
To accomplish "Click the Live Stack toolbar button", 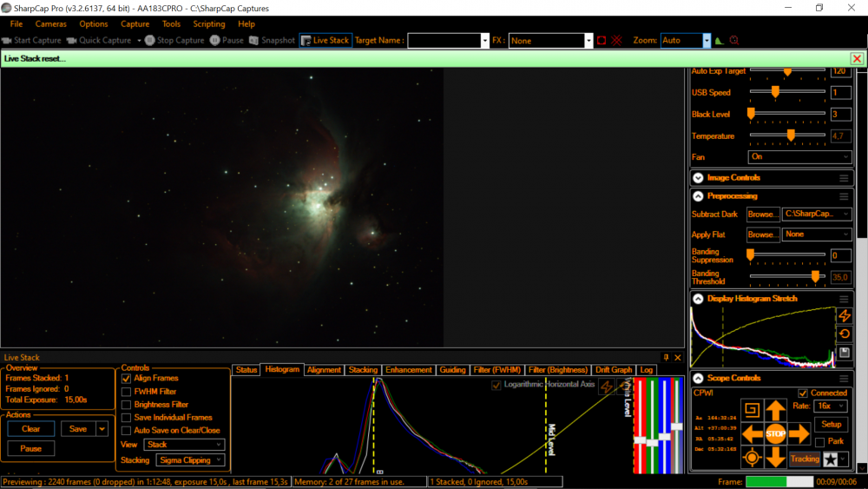I will click(x=325, y=40).
